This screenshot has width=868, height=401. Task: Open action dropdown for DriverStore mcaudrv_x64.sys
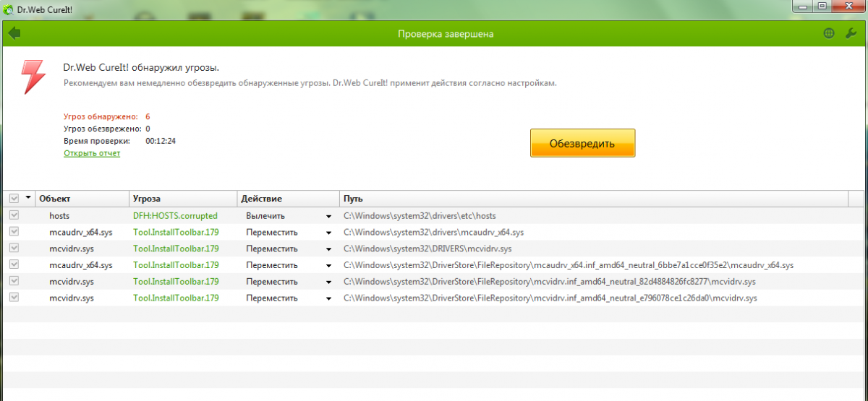[x=328, y=266]
